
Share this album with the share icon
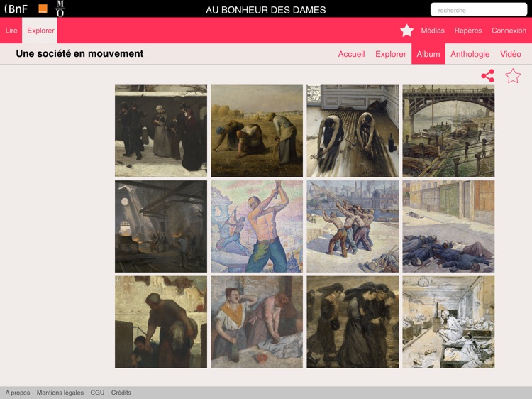click(487, 76)
